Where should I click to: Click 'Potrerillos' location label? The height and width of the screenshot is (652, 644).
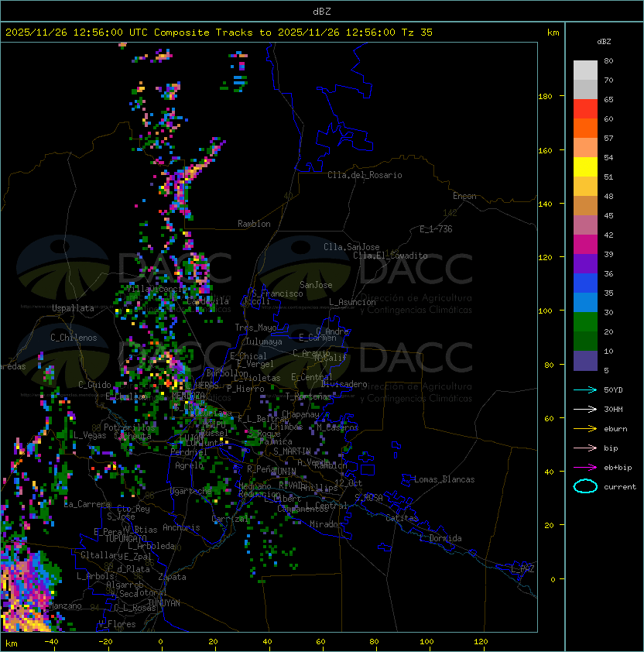pos(129,427)
